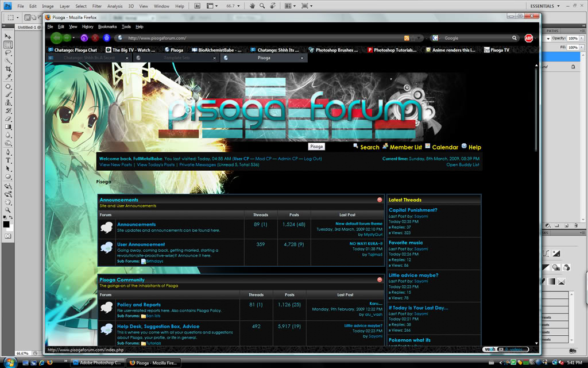Select the History Brush tool
Screen dimensions: 588x368
tap(8, 111)
